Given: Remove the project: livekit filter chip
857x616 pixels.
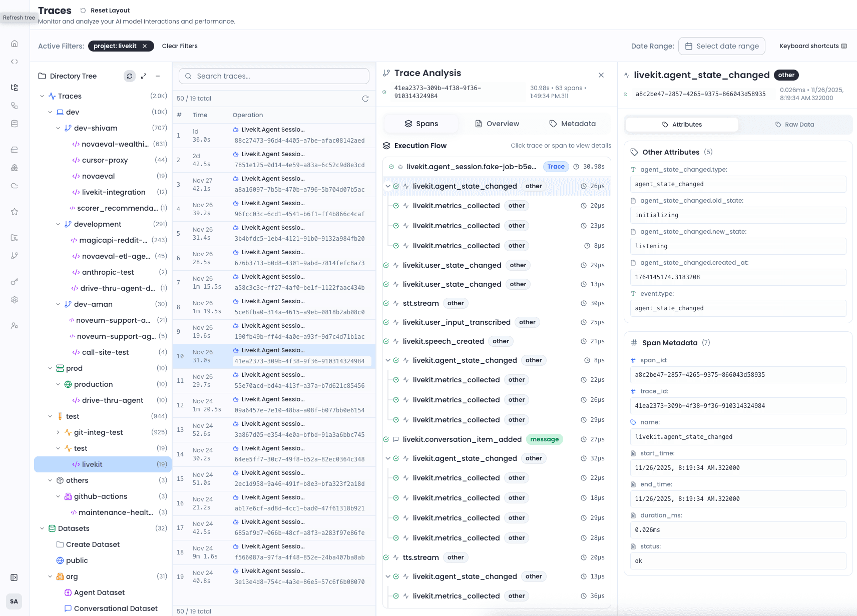Looking at the screenshot, I should [145, 46].
